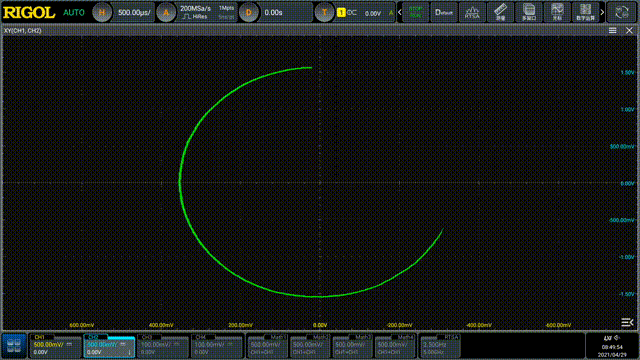
Task: Open the trigger T settings
Action: click(x=324, y=13)
